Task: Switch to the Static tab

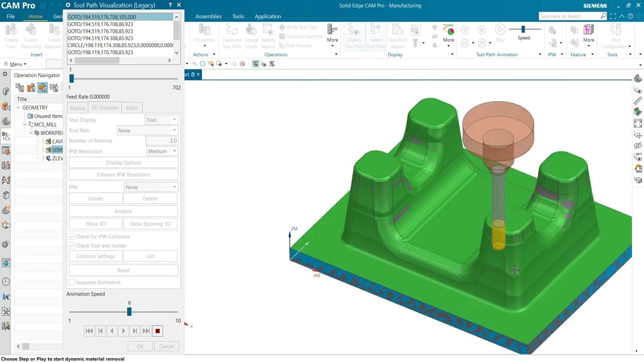Action: [132, 108]
